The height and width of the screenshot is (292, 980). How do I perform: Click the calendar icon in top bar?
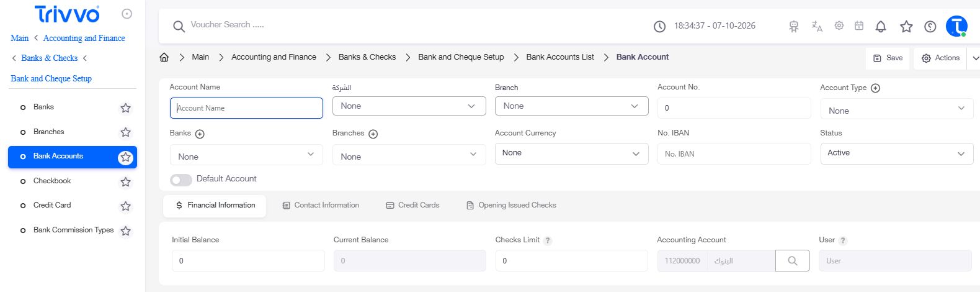click(x=859, y=26)
